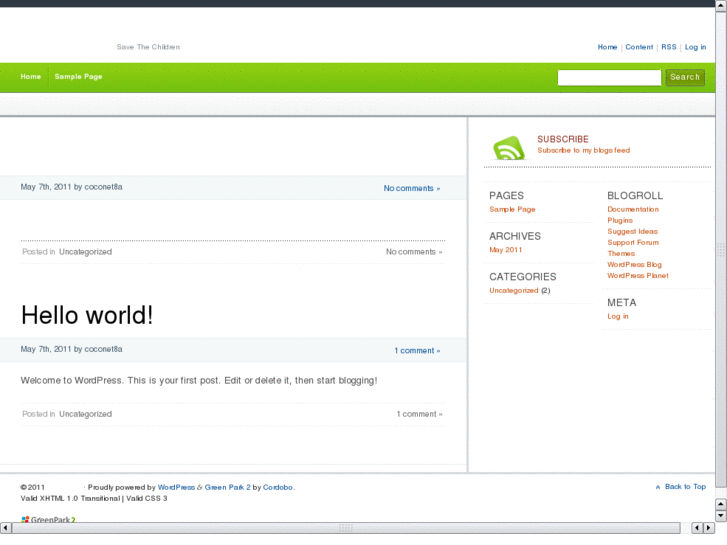Click the Back to Top arrow icon

658,487
